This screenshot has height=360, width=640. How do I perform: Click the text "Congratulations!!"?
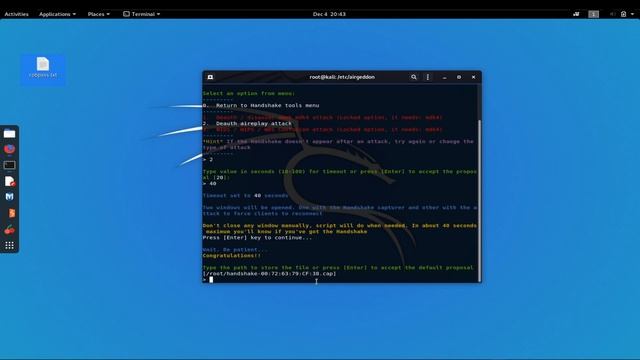point(231,256)
